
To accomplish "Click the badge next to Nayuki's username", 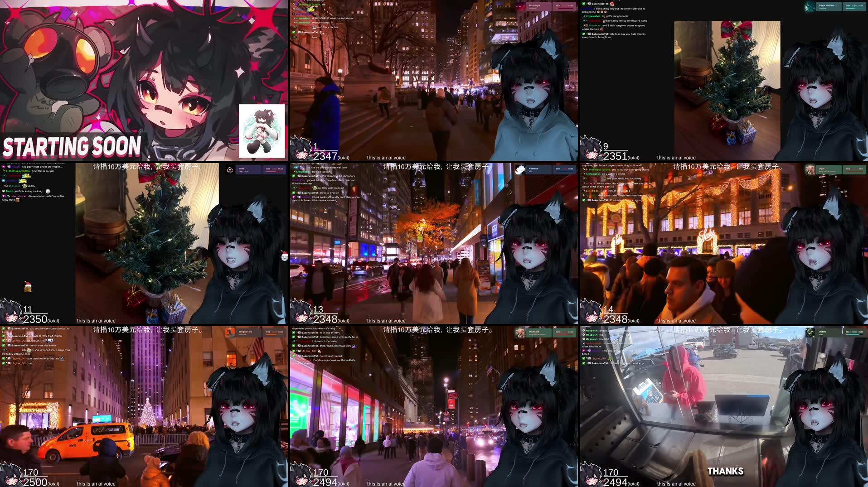I will point(9,167).
